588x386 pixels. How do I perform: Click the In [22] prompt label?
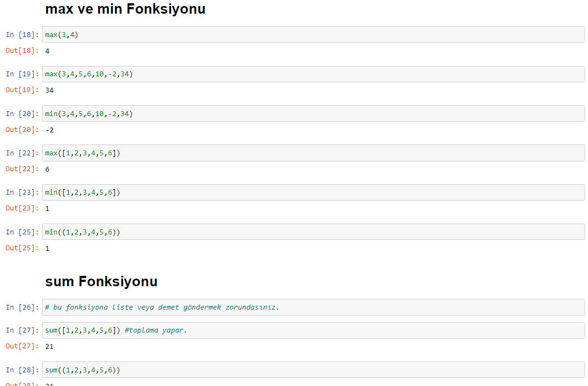click(22, 153)
